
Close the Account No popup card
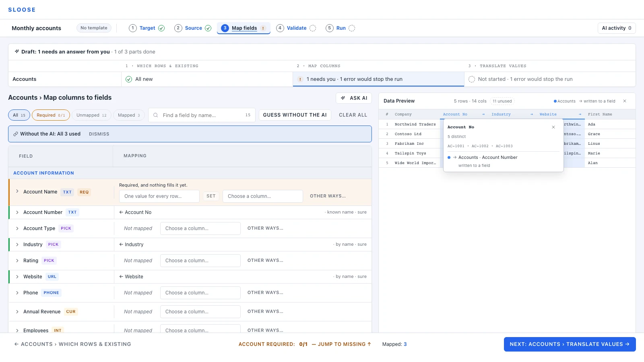click(x=553, y=127)
